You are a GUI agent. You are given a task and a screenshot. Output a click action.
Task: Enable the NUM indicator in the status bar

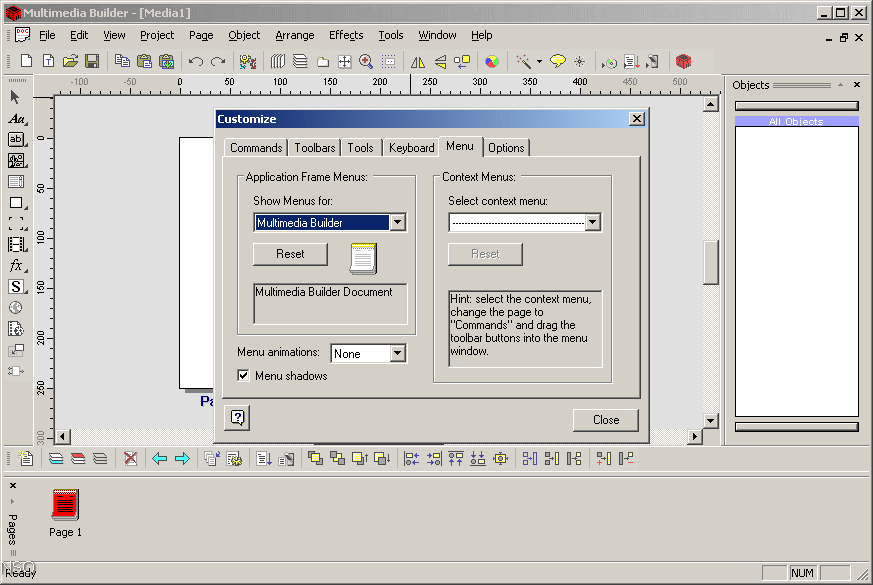pyautogui.click(x=803, y=572)
